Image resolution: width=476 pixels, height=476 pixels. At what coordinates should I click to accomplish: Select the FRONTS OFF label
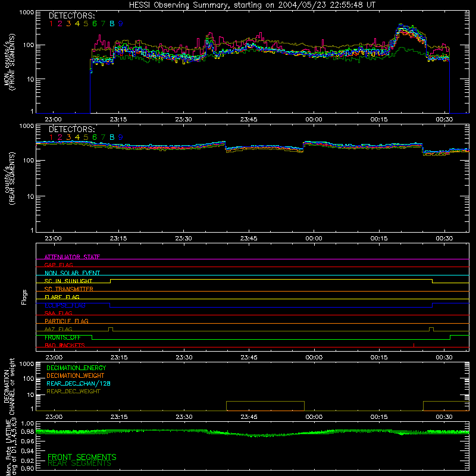click(62, 337)
